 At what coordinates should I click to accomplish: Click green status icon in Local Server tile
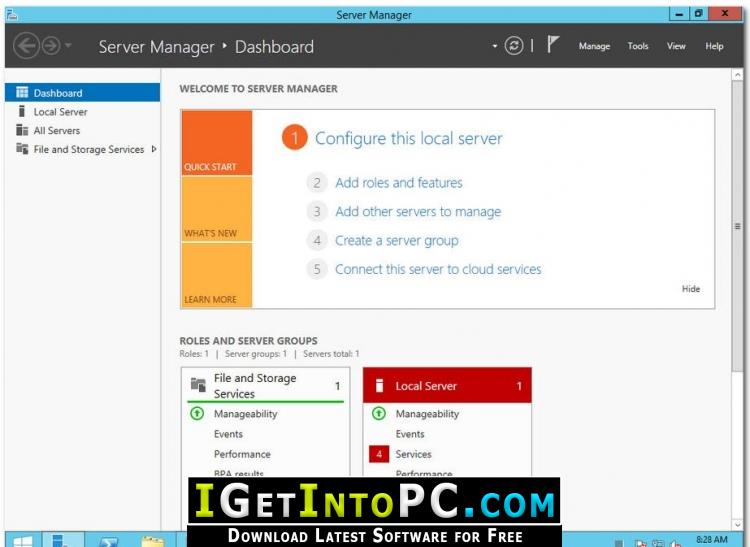click(x=379, y=413)
